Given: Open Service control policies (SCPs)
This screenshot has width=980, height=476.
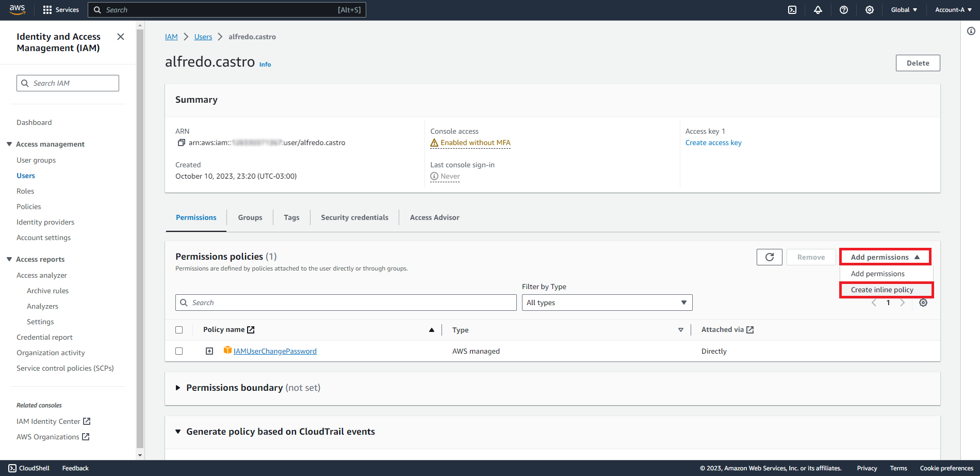Looking at the screenshot, I should (65, 368).
